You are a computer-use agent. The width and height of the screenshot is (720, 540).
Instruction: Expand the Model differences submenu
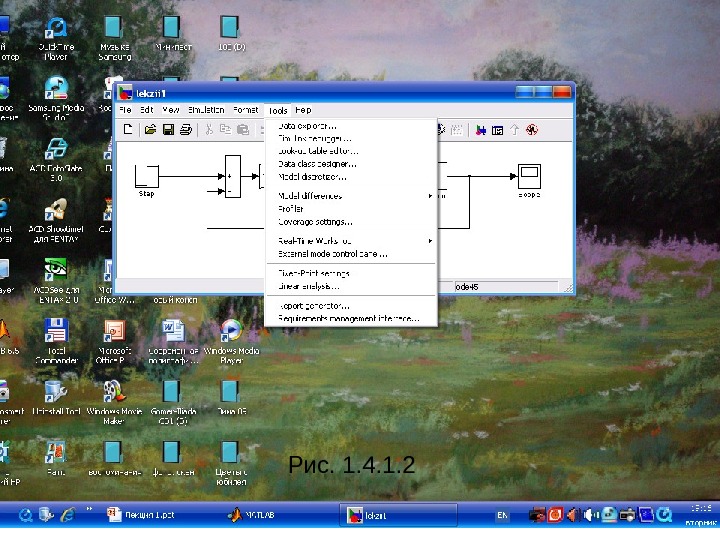[x=351, y=196]
